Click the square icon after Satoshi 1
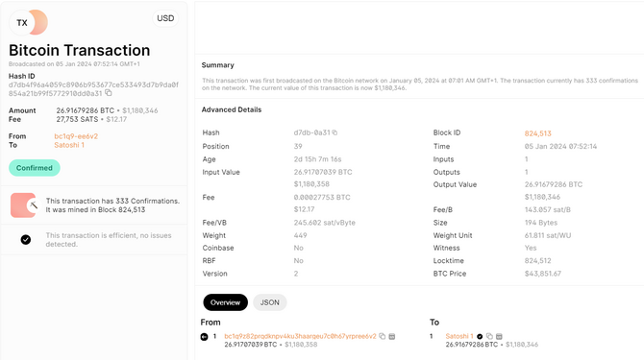Screen dimensions: 644x360 click(x=499, y=336)
